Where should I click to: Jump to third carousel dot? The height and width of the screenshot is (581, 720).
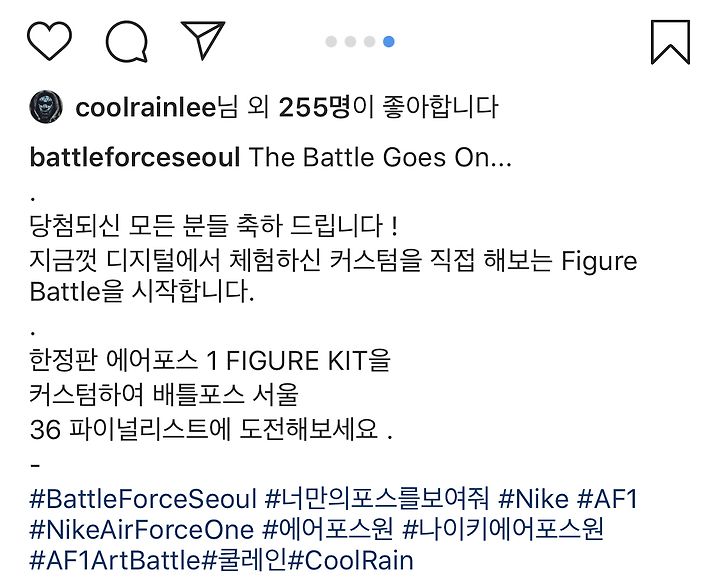(x=370, y=42)
